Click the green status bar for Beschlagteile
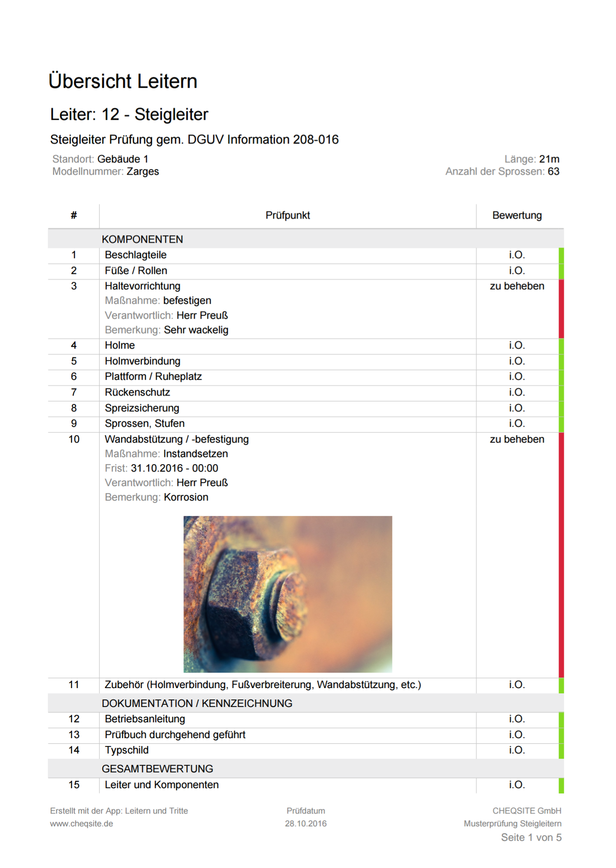The height and width of the screenshot is (868, 616). click(561, 255)
